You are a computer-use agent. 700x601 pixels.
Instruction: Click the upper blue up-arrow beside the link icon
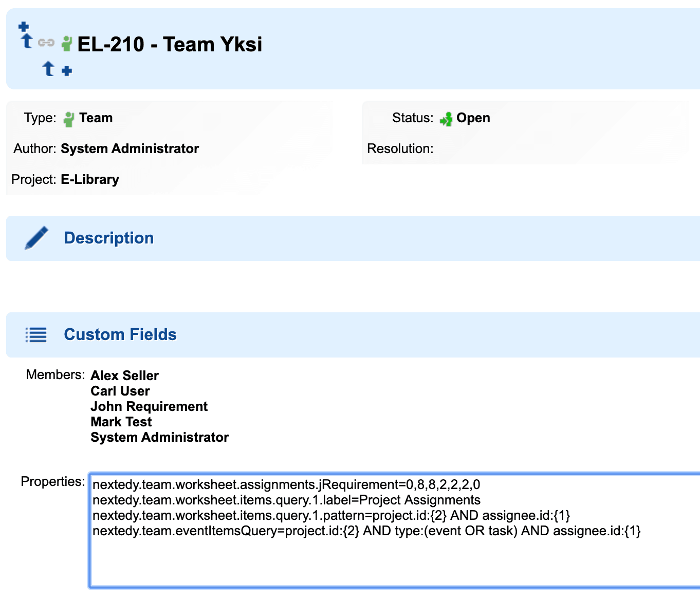tap(27, 41)
